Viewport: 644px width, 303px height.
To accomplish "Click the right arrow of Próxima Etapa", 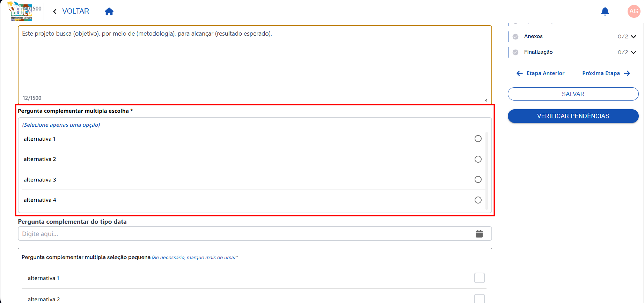I will (x=627, y=73).
